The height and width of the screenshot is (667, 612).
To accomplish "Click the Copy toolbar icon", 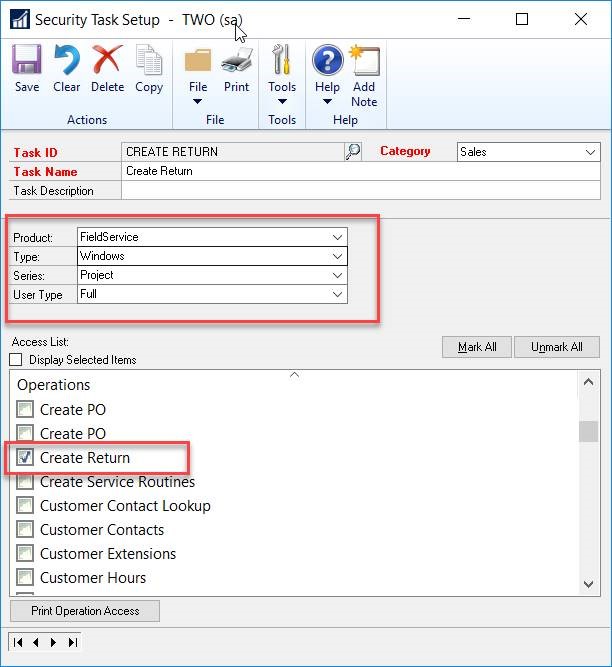I will click(148, 60).
